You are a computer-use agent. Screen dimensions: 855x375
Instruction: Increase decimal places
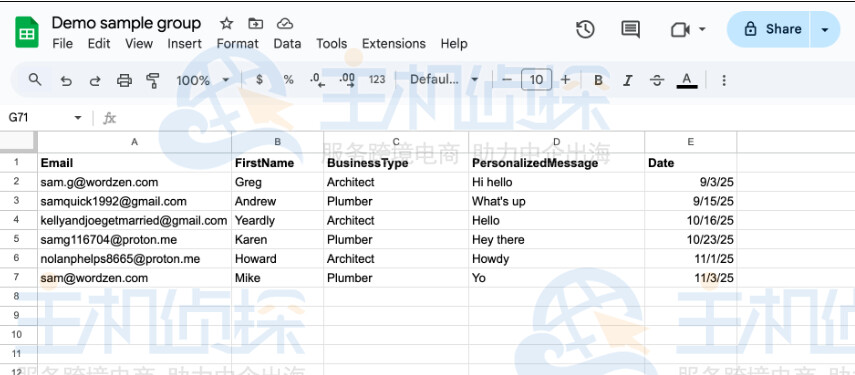click(x=347, y=81)
